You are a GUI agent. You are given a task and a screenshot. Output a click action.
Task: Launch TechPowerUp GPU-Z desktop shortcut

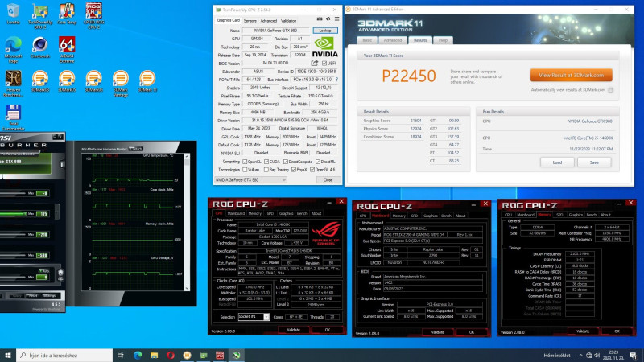[x=39, y=16]
